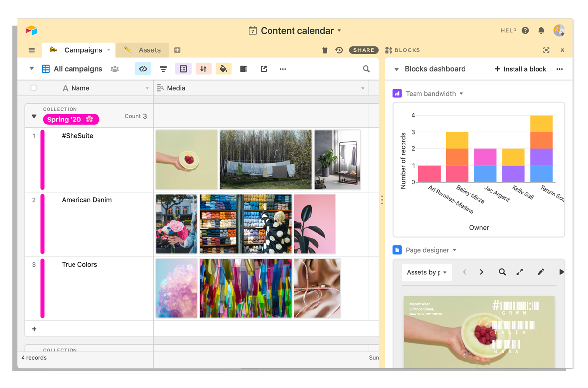Click the Tenzin bar's yellow segment
588x388 pixels.
(x=541, y=124)
